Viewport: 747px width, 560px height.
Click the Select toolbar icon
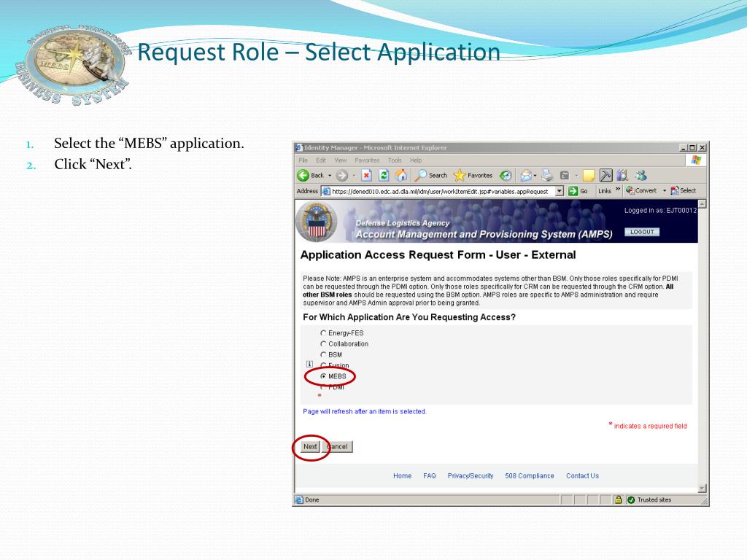point(684,190)
